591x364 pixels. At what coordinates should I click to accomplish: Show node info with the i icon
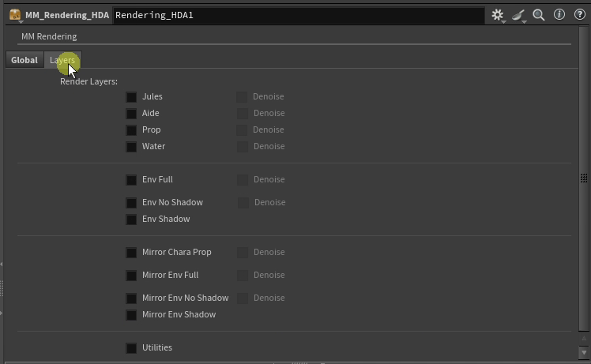coord(559,15)
